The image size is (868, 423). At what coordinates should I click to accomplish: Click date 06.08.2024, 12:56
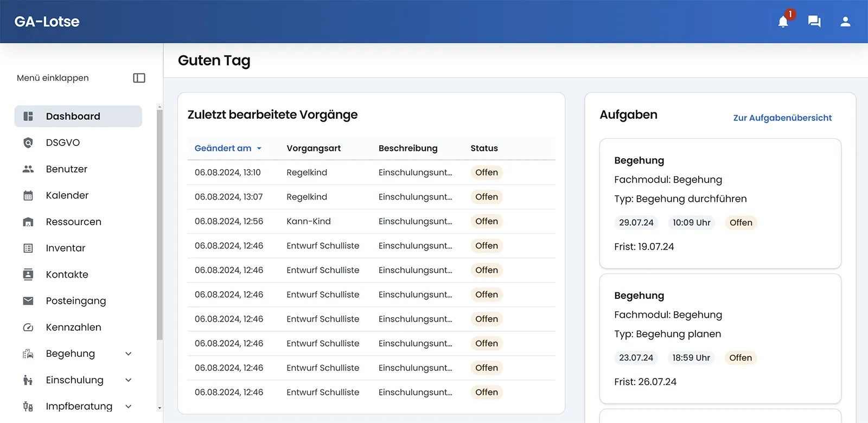pos(229,221)
